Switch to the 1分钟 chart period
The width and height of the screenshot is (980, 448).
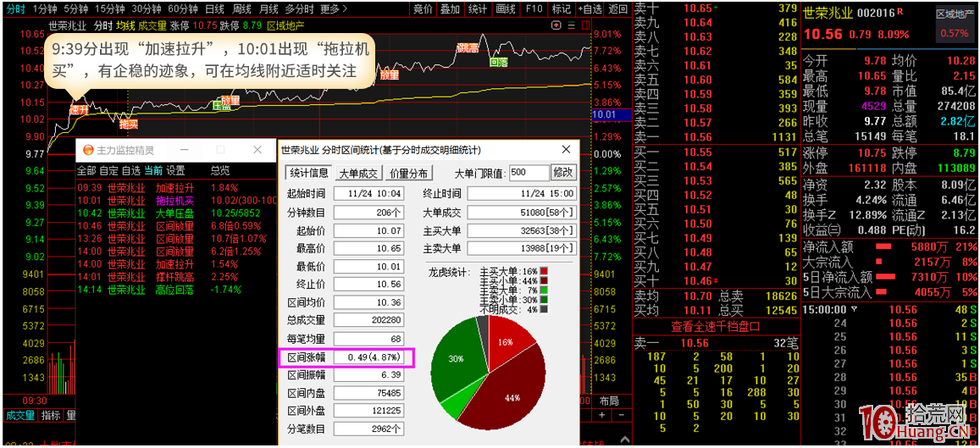(x=46, y=8)
